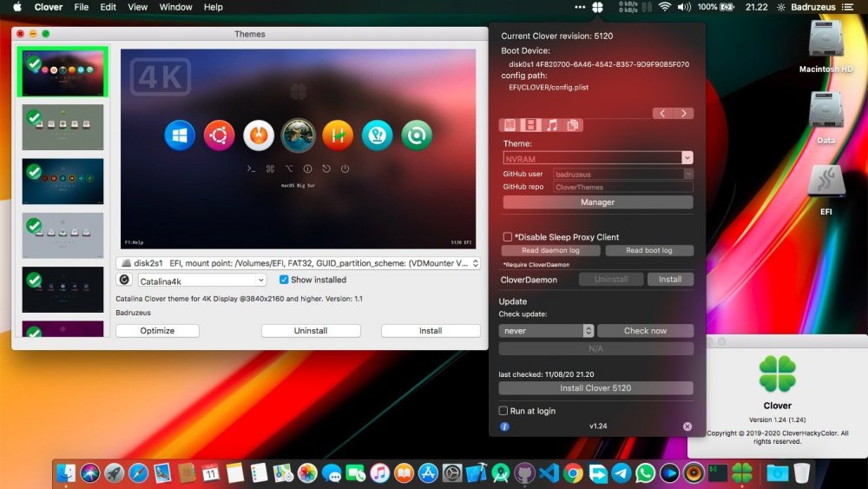
Task: Open the Help menu
Action: pyautogui.click(x=214, y=7)
